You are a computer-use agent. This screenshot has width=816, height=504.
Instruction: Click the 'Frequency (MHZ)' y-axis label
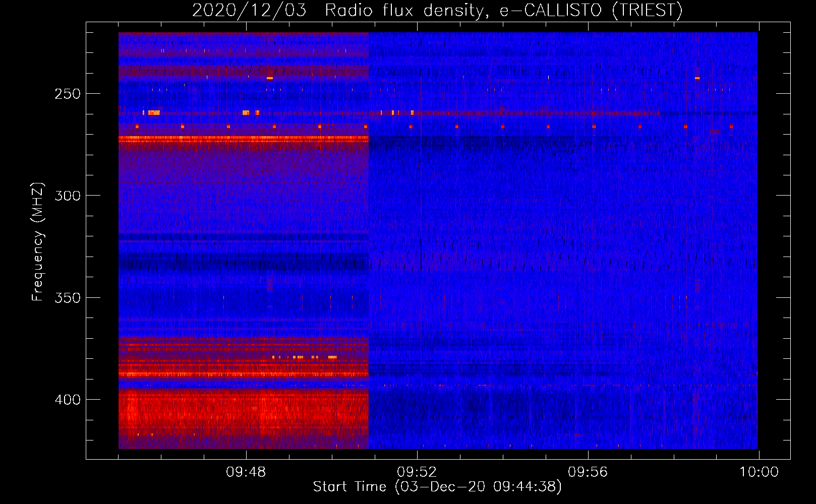(x=38, y=242)
